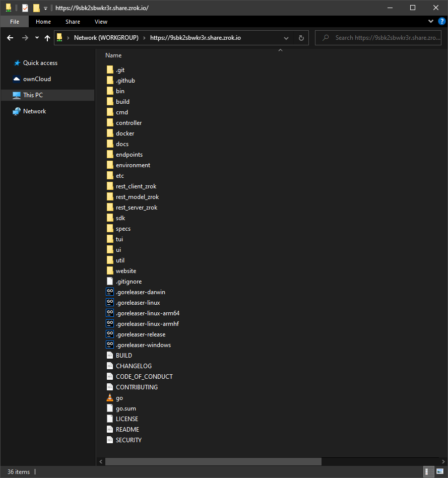Switch to the View ribbon tab
This screenshot has width=448, height=478.
(101, 22)
